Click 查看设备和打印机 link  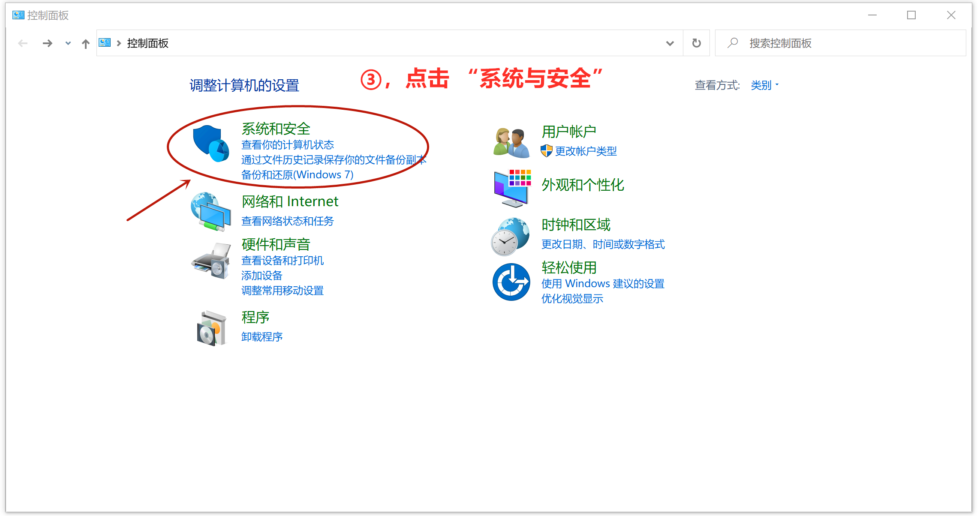[282, 261]
